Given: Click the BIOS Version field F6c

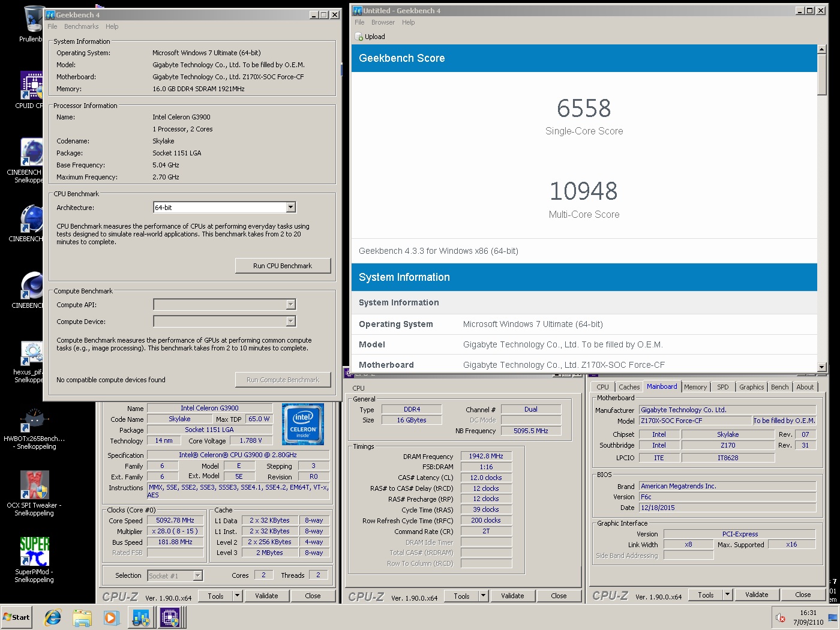Looking at the screenshot, I should tap(727, 497).
